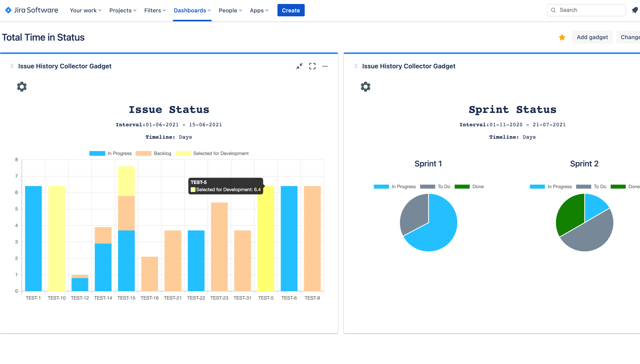Open settings gear in Sprint Status gadget
The height and width of the screenshot is (364, 640).
point(365,86)
